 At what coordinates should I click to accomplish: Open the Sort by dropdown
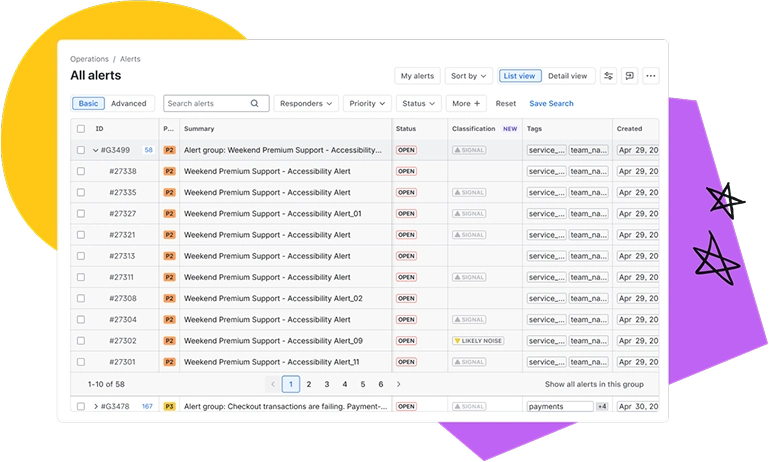[x=469, y=76]
